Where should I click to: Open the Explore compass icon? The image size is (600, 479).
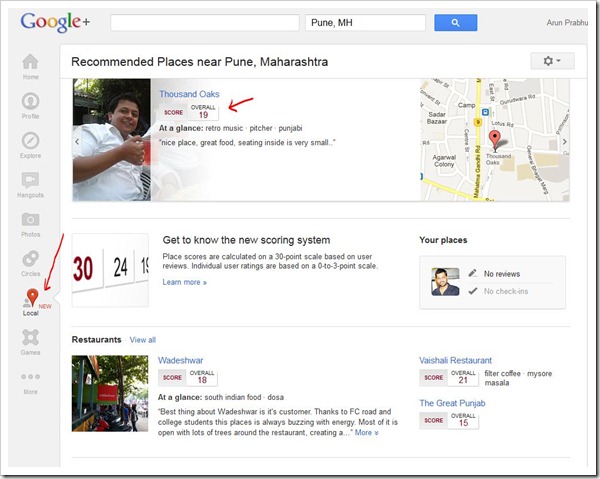[31, 142]
